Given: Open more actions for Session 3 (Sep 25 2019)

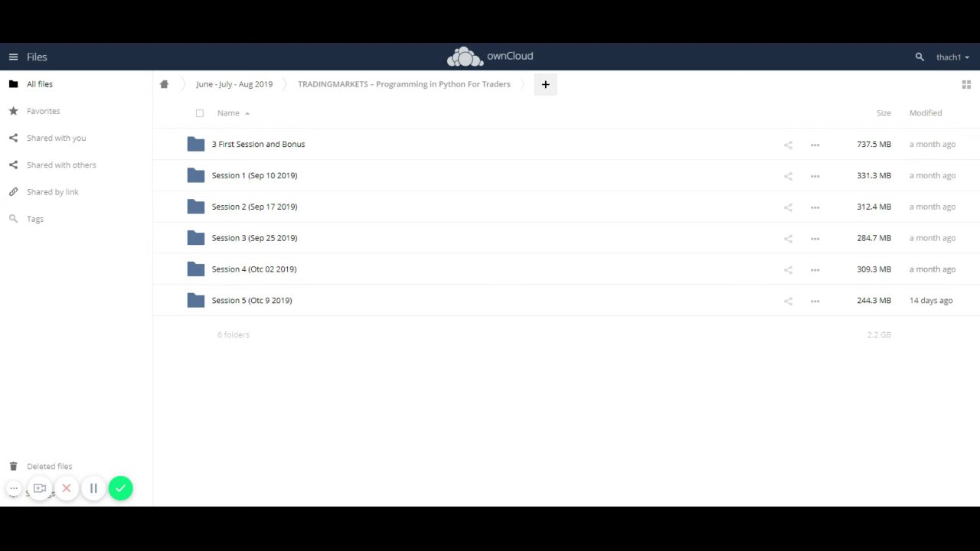Looking at the screenshot, I should pyautogui.click(x=815, y=239).
